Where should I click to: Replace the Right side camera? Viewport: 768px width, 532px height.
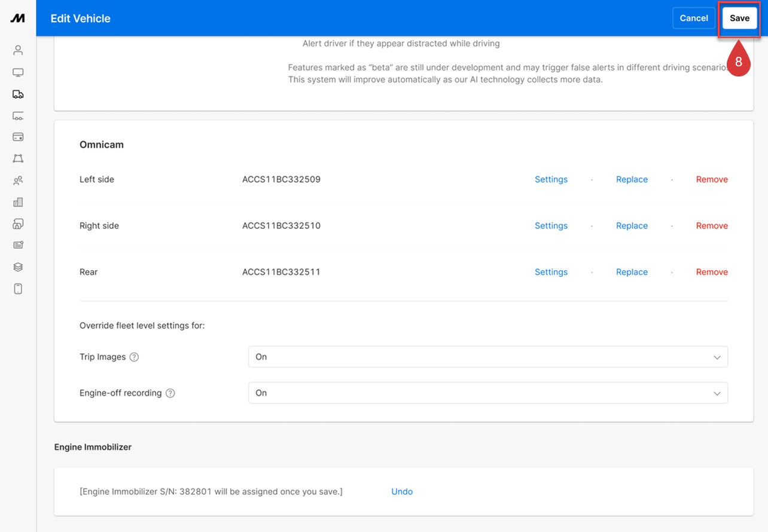[632, 226]
